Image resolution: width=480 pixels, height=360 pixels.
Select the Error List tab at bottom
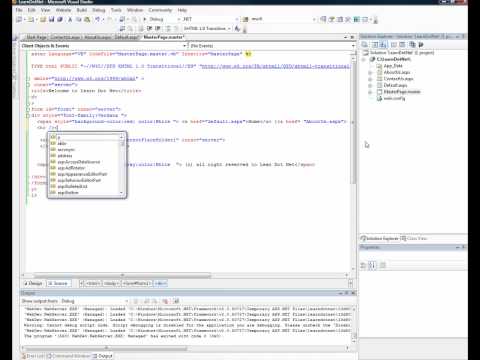coord(33,356)
